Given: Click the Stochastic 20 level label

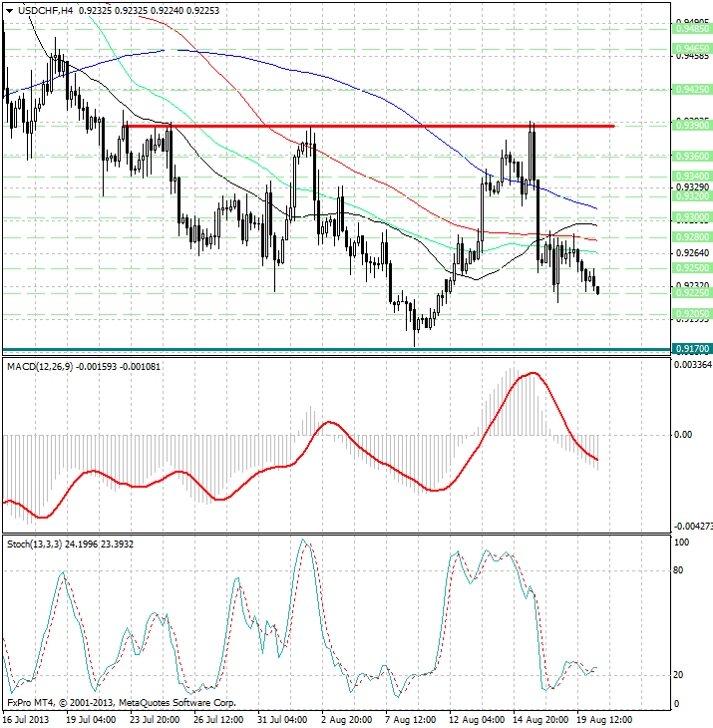Looking at the screenshot, I should (x=678, y=675).
